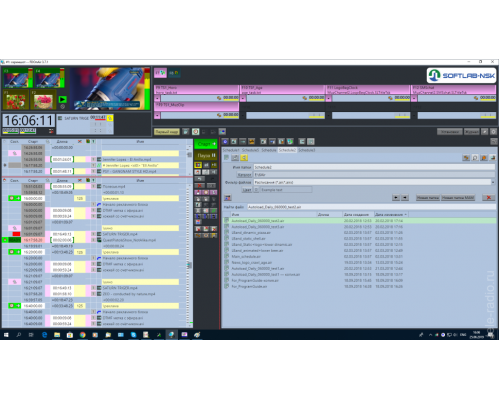Screen dimensions: 500x400
Task: Pause playback with the Пауза button
Action: click(x=206, y=155)
